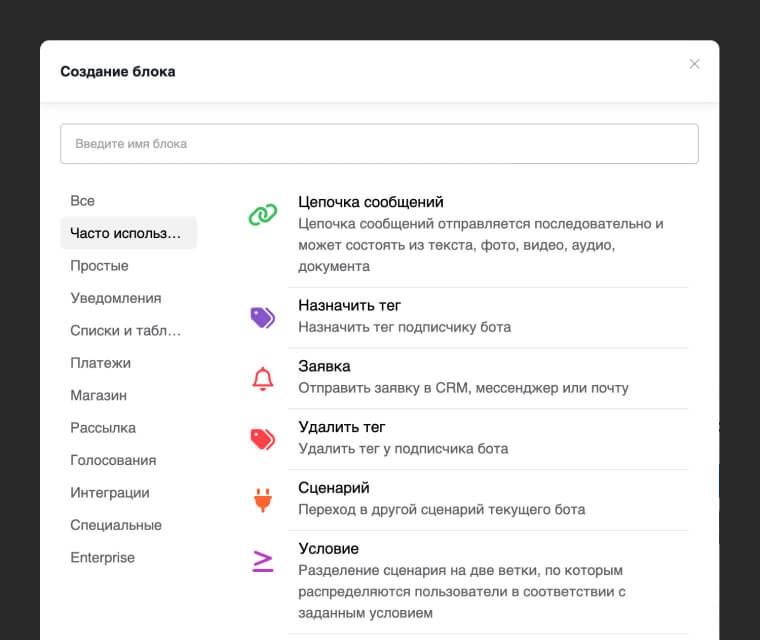Click the purple condition icon for Условие

click(x=262, y=561)
